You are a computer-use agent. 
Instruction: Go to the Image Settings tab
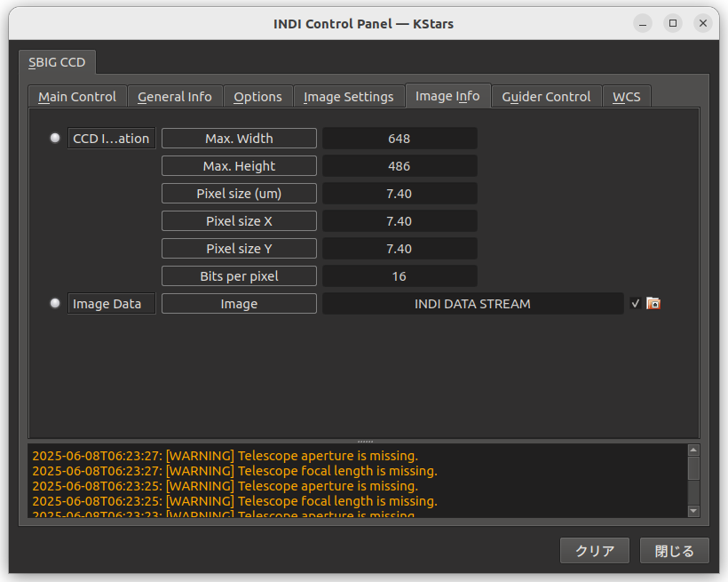pos(349,97)
